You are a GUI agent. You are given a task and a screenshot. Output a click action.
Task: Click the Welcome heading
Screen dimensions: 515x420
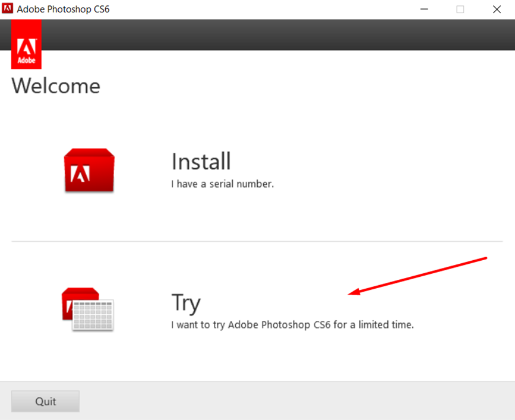pyautogui.click(x=56, y=86)
